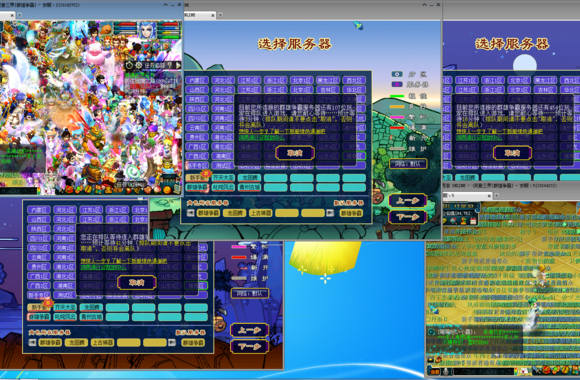This screenshot has width=580, height=380.
Task: Open a new tab in the crowded game window
Action: pyautogui.click(x=20, y=15)
